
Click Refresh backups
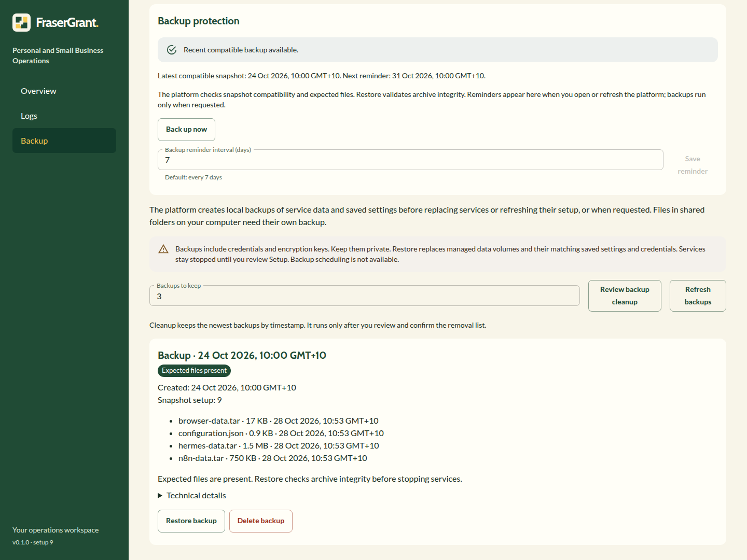[698, 296]
